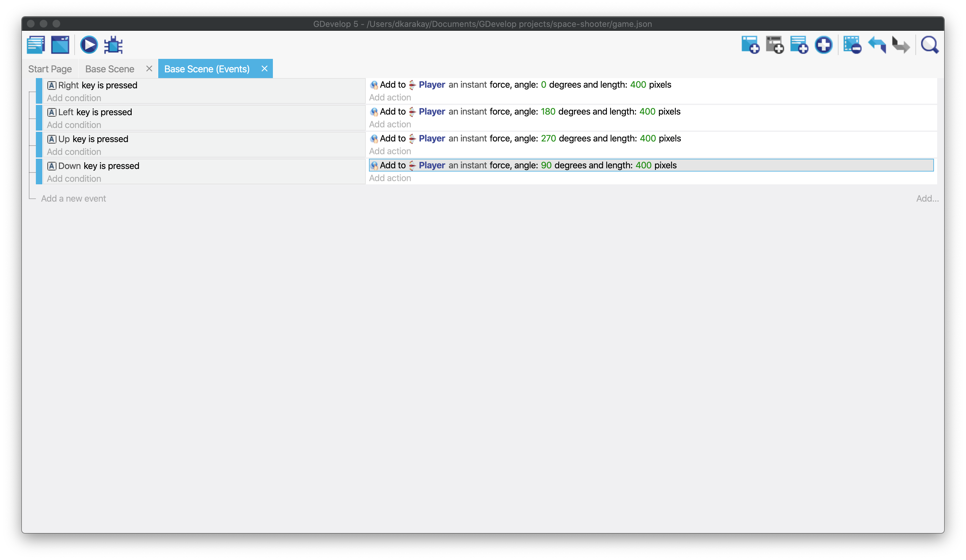Switch to the Base Scene tab
This screenshot has width=966, height=560.
tap(110, 69)
